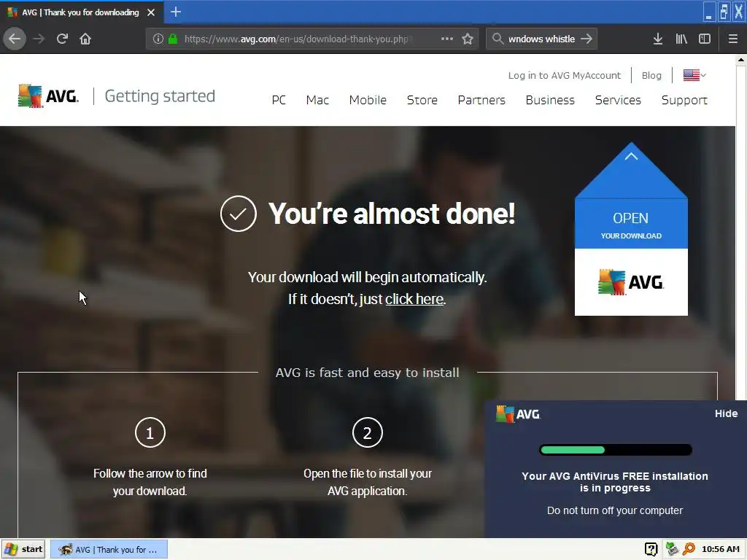Image resolution: width=747 pixels, height=560 pixels.
Task: Click the green secure connection padlock
Action: (173, 39)
